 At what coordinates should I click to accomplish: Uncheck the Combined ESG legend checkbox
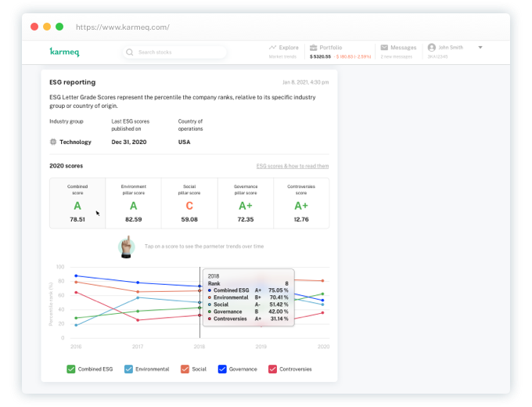pyautogui.click(x=72, y=369)
